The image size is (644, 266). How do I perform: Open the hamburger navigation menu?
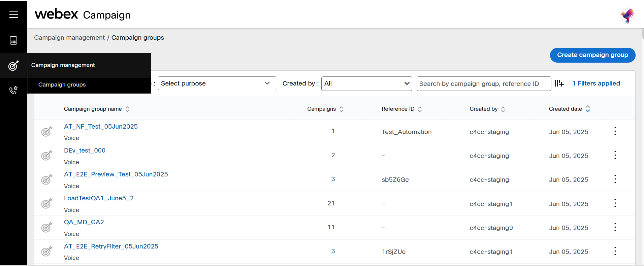click(13, 14)
